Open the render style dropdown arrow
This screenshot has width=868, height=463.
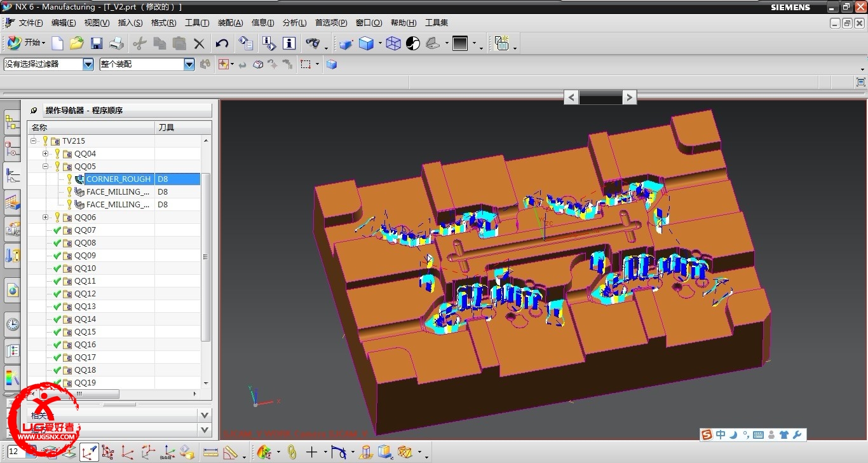380,43
